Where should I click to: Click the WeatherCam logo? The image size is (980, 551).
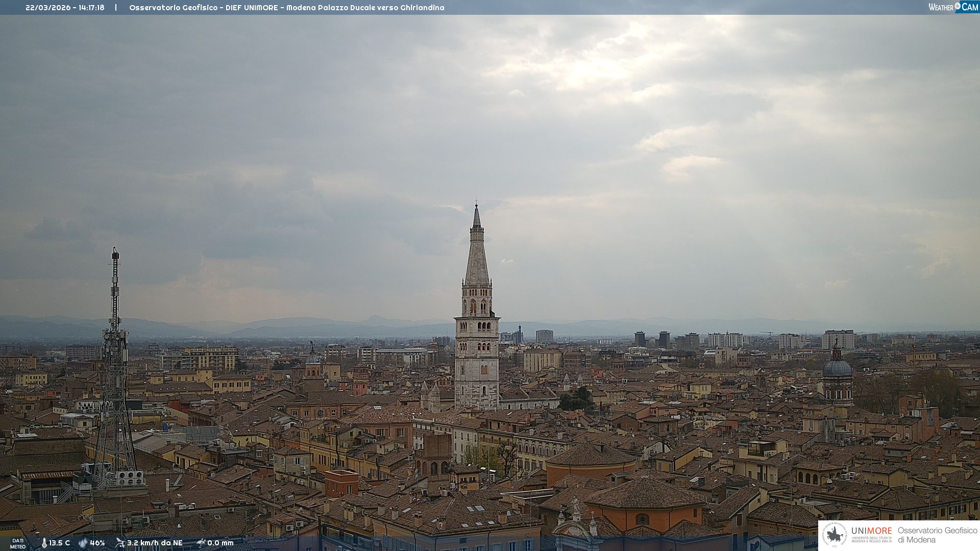pyautogui.click(x=953, y=7)
